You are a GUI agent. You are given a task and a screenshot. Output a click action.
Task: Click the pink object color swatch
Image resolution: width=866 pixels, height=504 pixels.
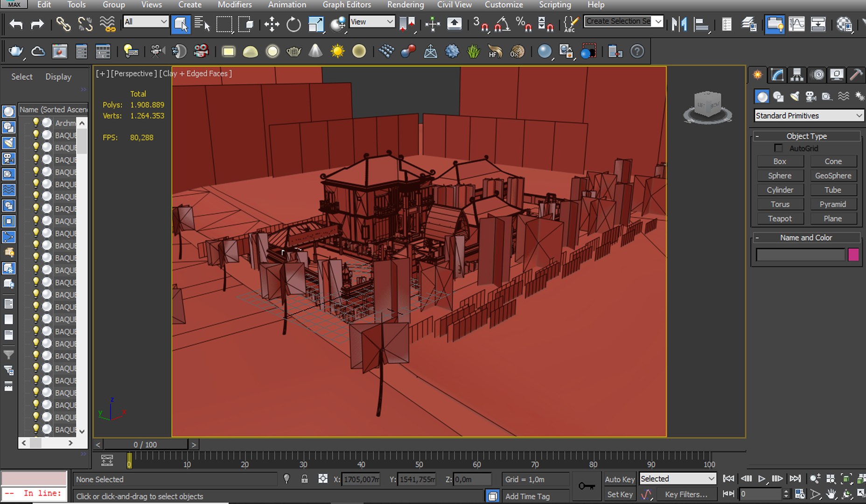853,254
